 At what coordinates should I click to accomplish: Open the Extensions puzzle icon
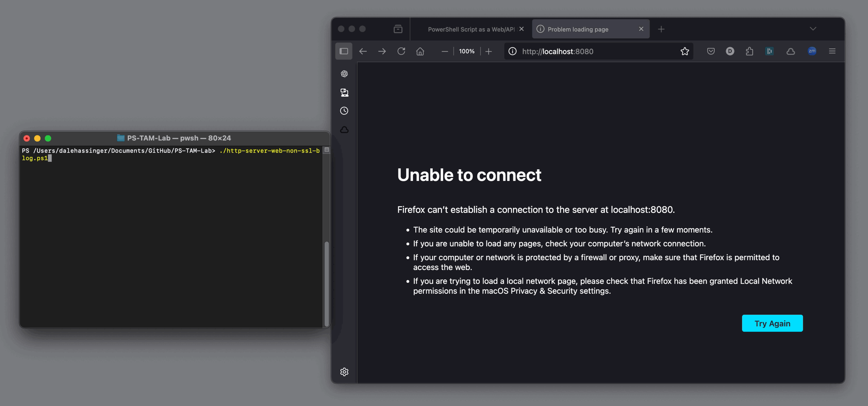tap(750, 51)
